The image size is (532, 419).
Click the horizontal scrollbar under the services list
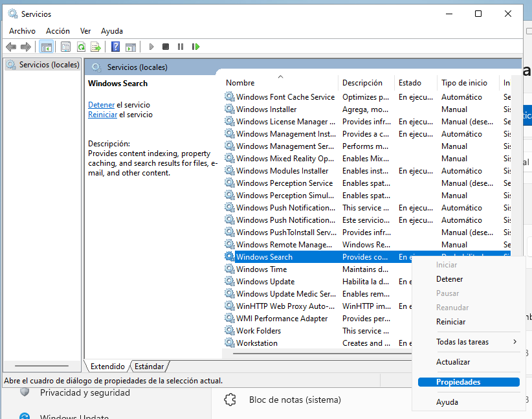tap(322, 354)
